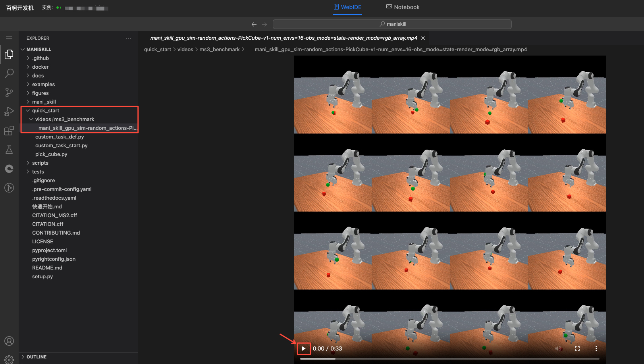This screenshot has width=644, height=364.
Task: Expand the OUTLINE section
Action: point(37,357)
